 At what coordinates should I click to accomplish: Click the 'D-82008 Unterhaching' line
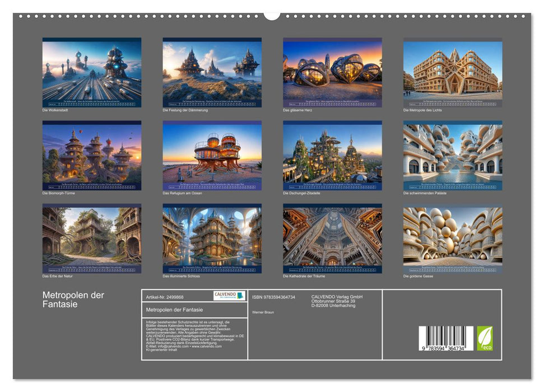pyautogui.click(x=333, y=306)
